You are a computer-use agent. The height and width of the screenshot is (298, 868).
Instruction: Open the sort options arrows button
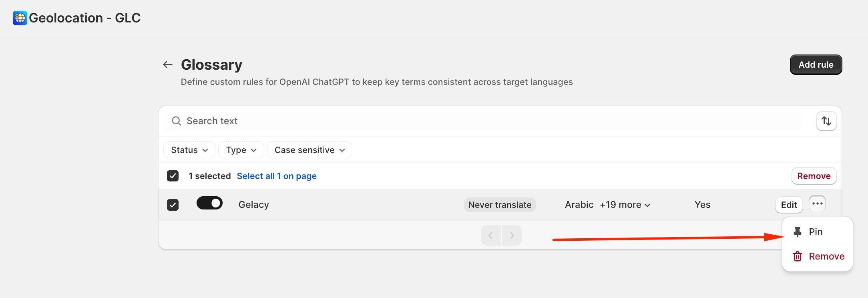(826, 121)
